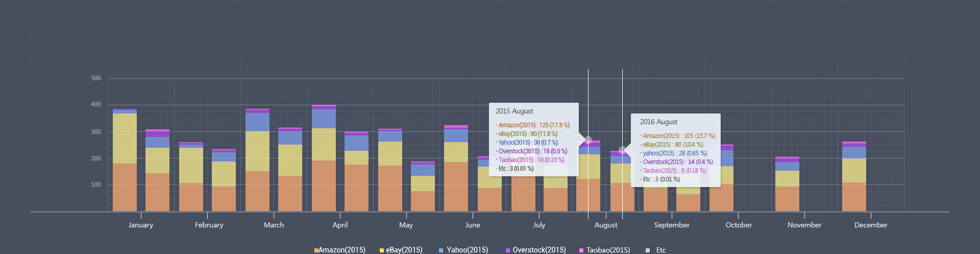Viewport: 980px width, 254px height.
Task: Toggle Etc series via its legend label
Action: pos(661,250)
